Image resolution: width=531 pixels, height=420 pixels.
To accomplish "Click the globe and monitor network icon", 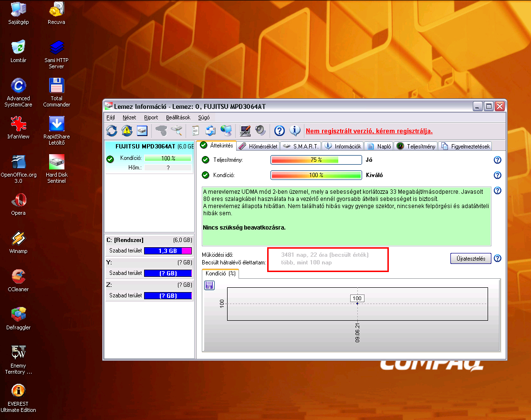I will point(226,131).
